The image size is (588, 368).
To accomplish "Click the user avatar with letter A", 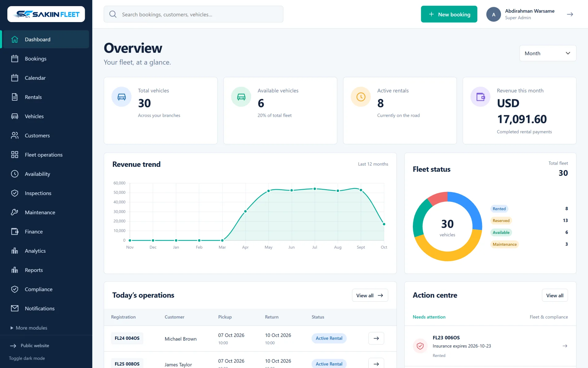I will (494, 14).
